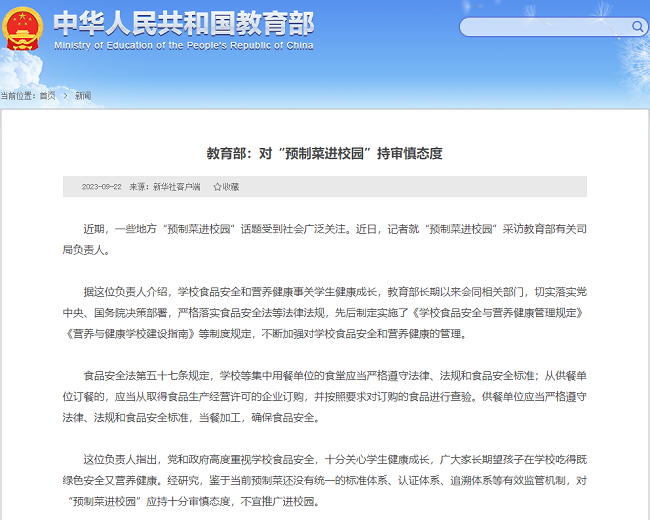Open the 新闻 breadcrumb link
The width and height of the screenshot is (650, 520).
tap(82, 96)
